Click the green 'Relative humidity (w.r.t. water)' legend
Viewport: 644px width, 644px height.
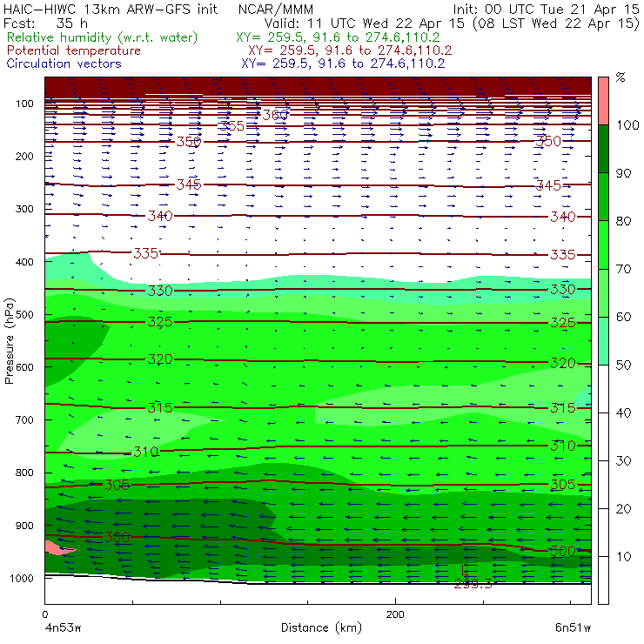click(103, 37)
